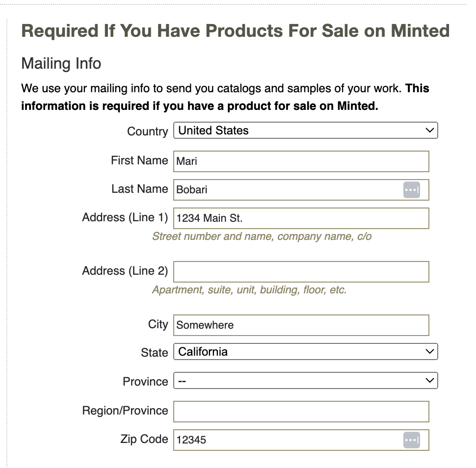
Task: Click the "Street number and name" hint text
Action: [262, 236]
